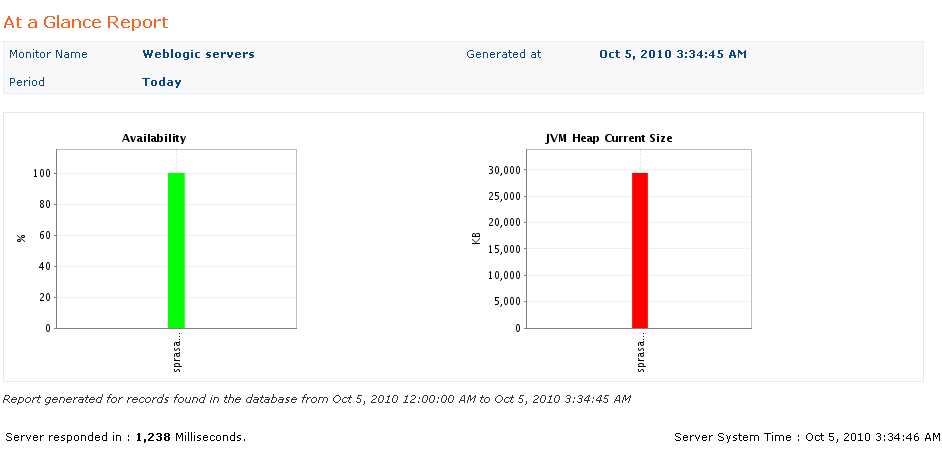Click the 'Report generated for records found' note
The image size is (942, 452).
point(317,399)
